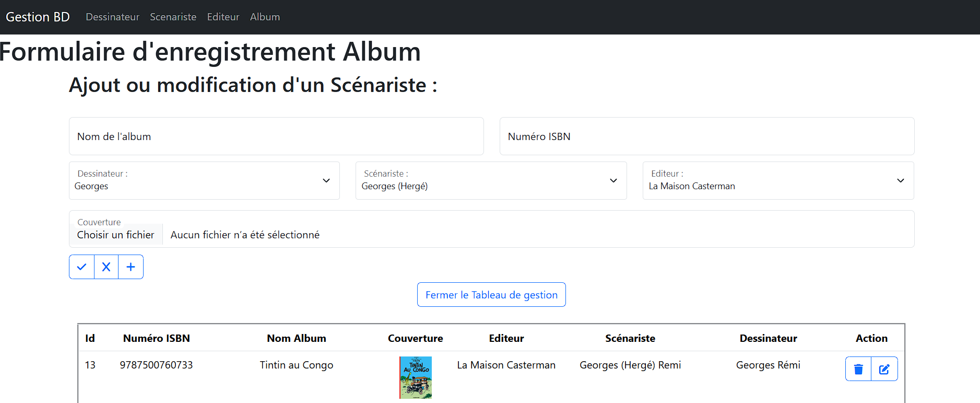Screen dimensions: 980x403
Task: Edit Tintin au Congo with pencil icon
Action: (884, 369)
